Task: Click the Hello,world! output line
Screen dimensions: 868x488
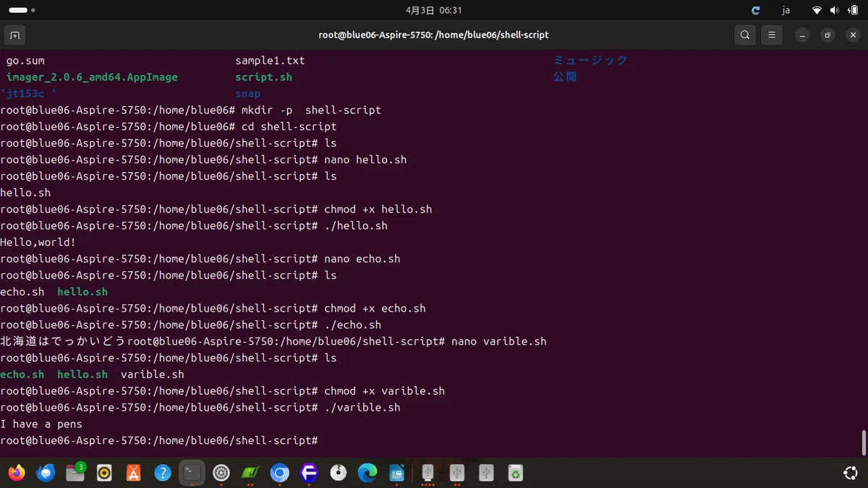Action: point(38,243)
